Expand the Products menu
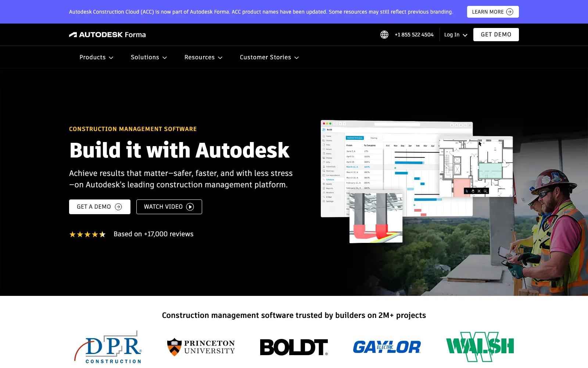 [96, 57]
